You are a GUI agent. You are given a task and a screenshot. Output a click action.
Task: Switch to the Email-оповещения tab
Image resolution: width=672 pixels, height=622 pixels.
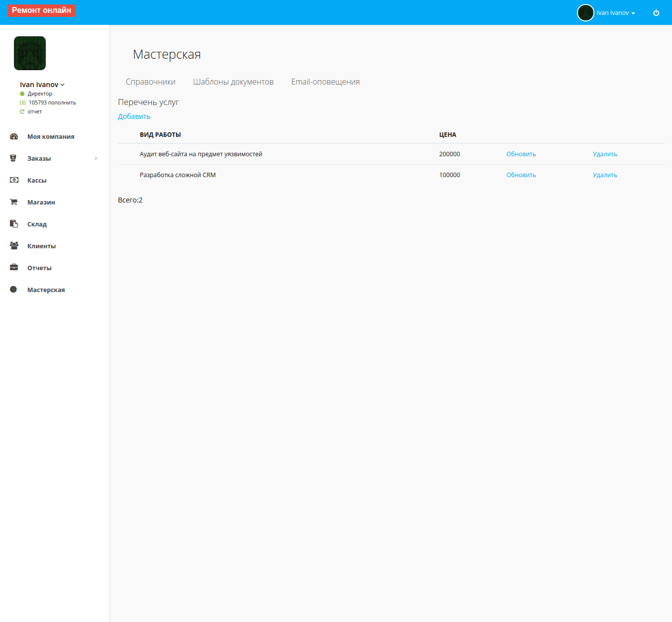tap(325, 82)
